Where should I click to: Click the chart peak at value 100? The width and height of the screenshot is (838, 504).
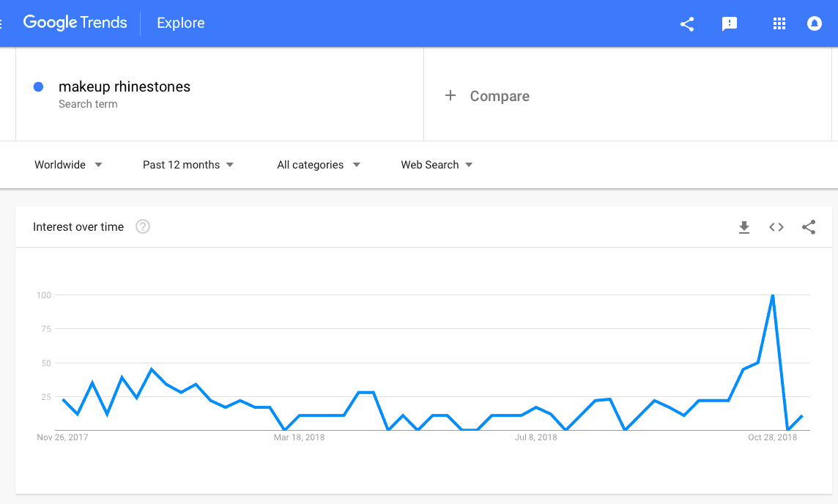coord(773,295)
